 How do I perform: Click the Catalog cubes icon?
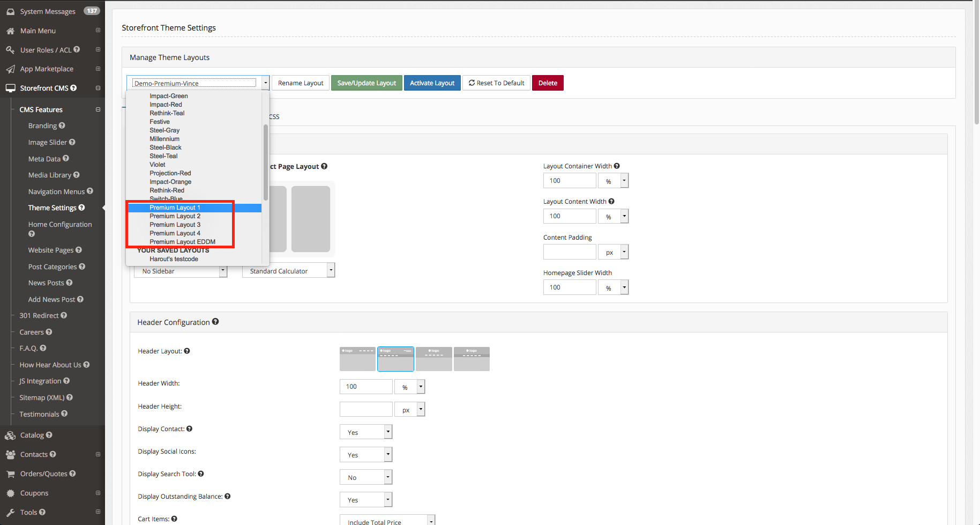10,435
